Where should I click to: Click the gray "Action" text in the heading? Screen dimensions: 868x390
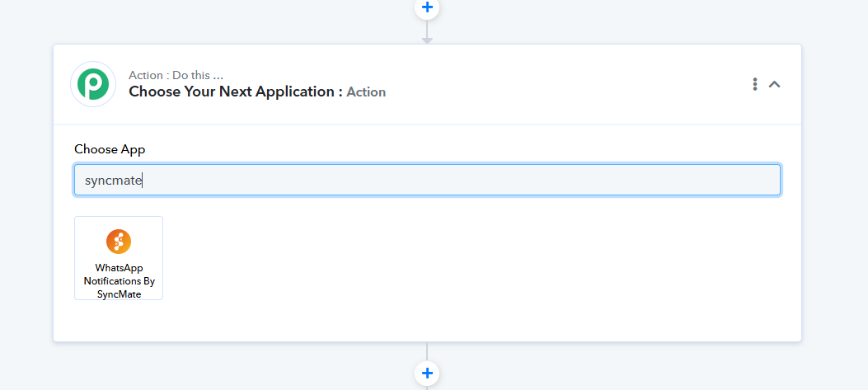(366, 92)
